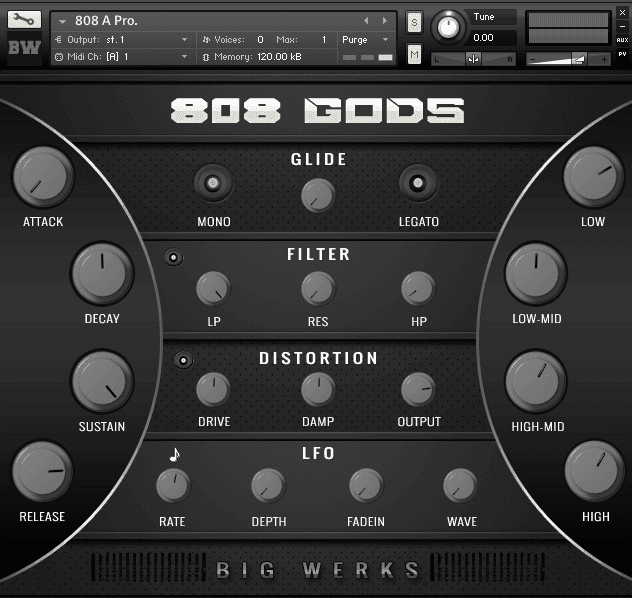Click the DRIVE knob
The height and width of the screenshot is (598, 632).
213,389
